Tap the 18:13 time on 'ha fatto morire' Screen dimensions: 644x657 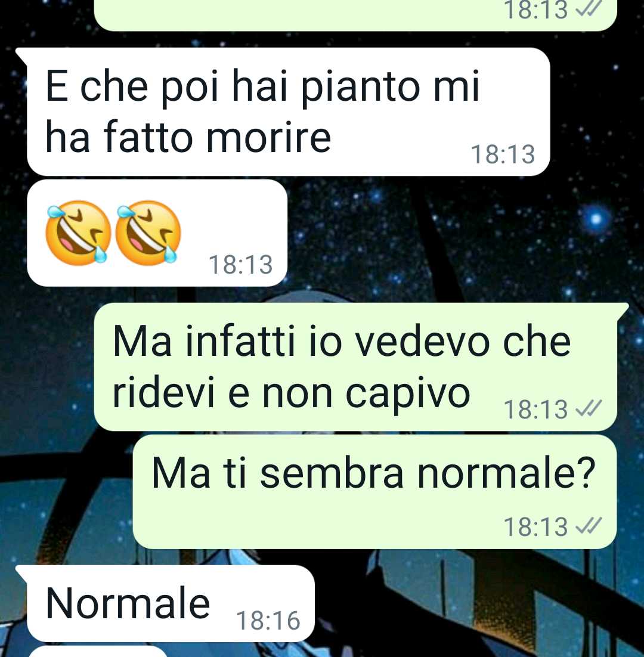503,154
